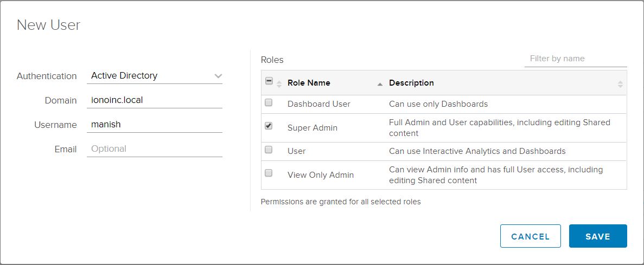Sort roles by Role Name column header
Image resolution: width=644 pixels, height=265 pixels.
coord(309,83)
